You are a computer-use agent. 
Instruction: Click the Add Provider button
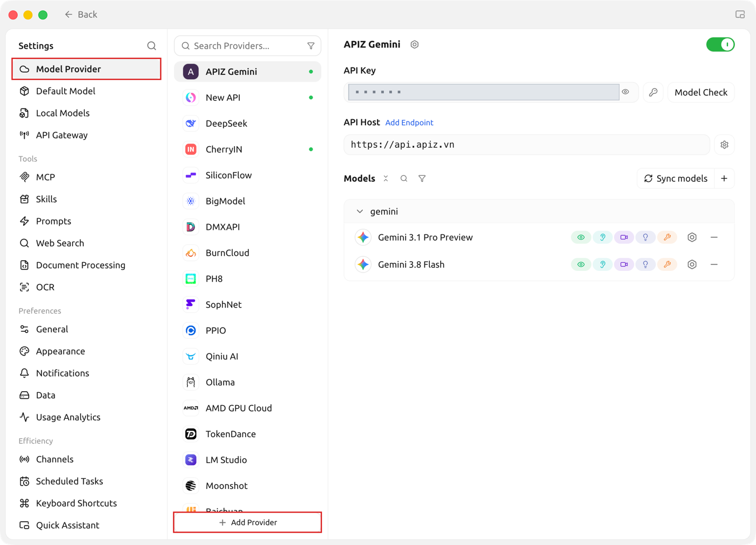248,522
